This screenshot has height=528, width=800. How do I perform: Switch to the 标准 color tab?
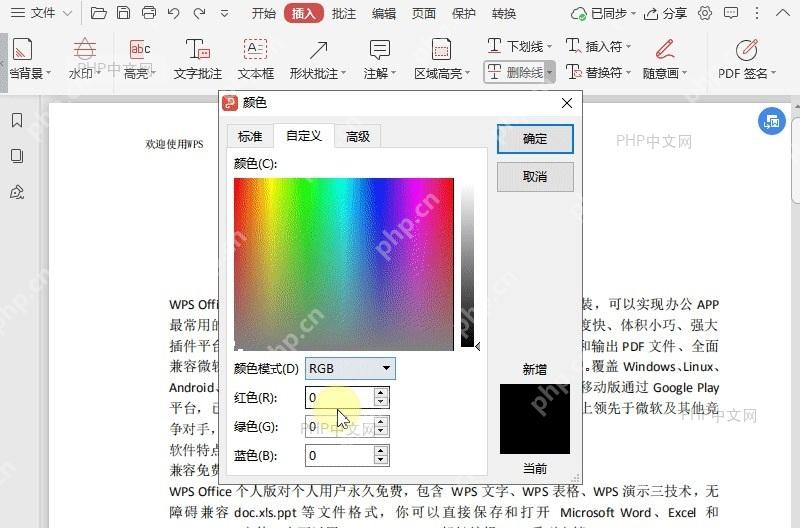(250, 136)
